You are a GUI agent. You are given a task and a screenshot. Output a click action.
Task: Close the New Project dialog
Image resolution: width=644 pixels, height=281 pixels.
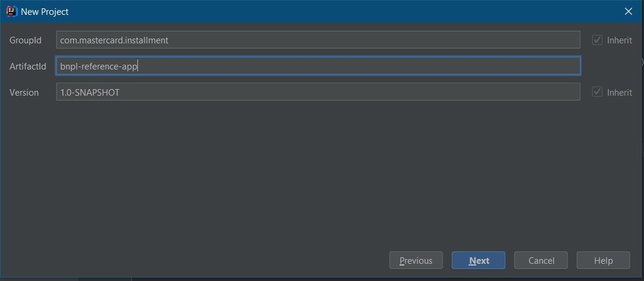pos(628,11)
